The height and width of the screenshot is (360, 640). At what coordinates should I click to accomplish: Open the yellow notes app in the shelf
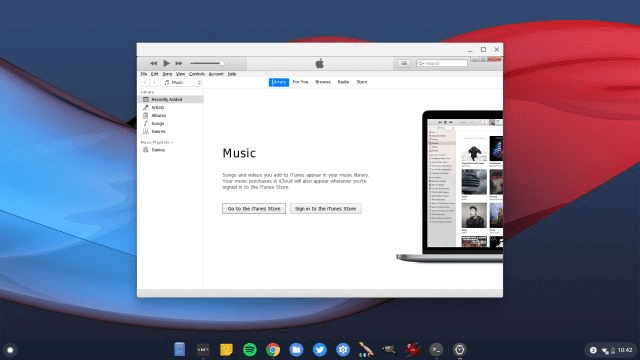(226, 349)
